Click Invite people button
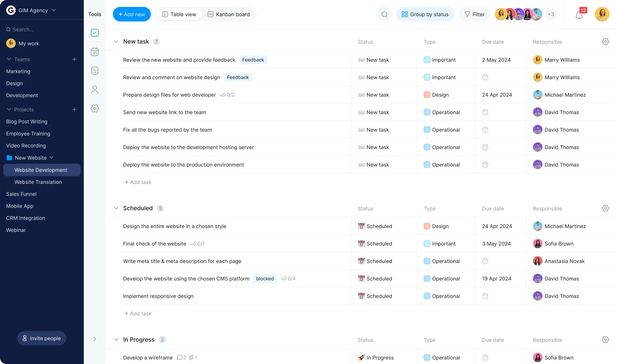Viewport: 617px width, 364px height. pos(42,338)
